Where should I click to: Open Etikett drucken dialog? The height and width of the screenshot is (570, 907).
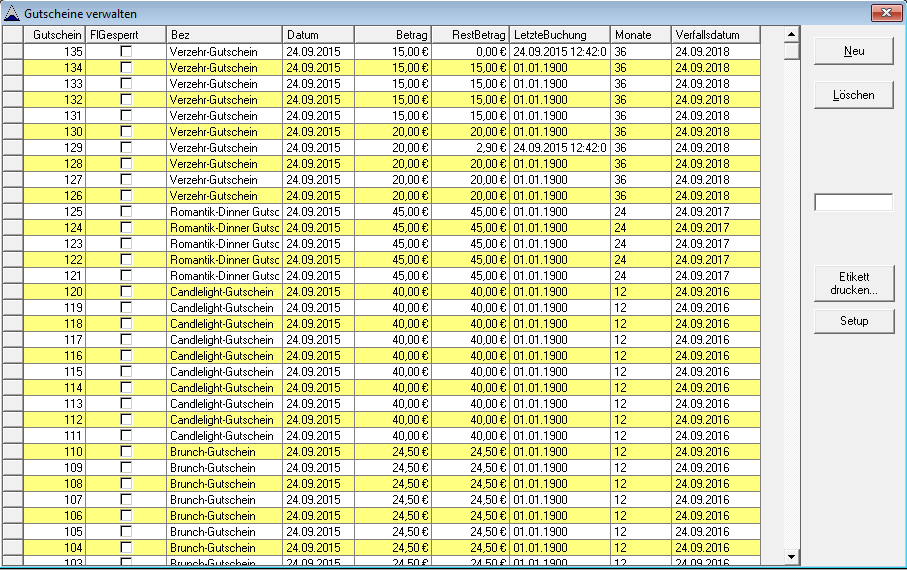pyautogui.click(x=854, y=284)
